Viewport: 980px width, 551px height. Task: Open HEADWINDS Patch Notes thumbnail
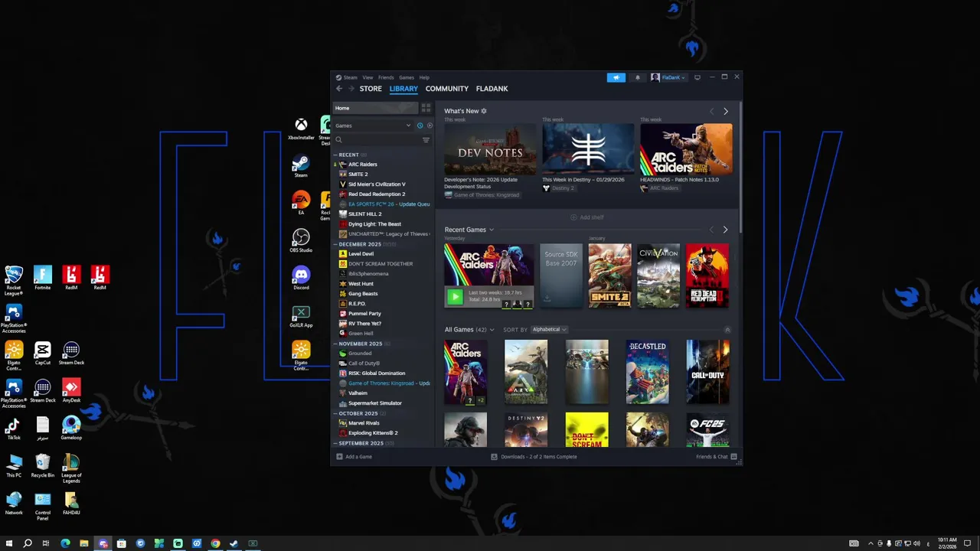point(686,149)
